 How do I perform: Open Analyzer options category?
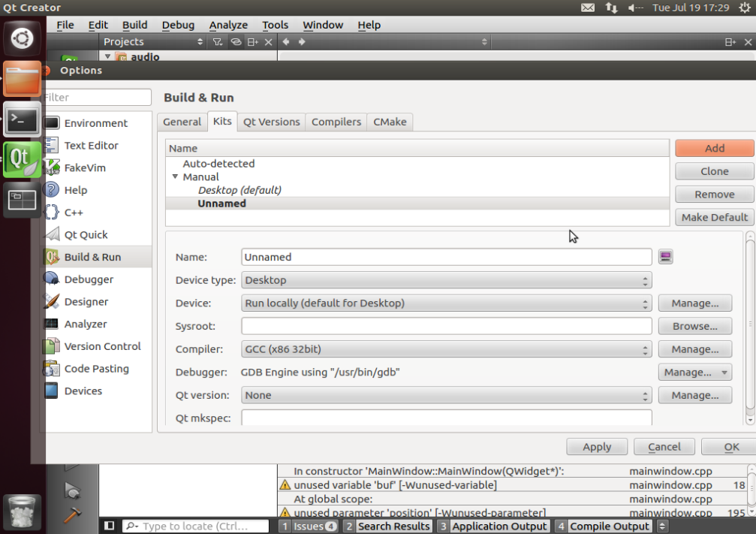[x=96, y=324]
